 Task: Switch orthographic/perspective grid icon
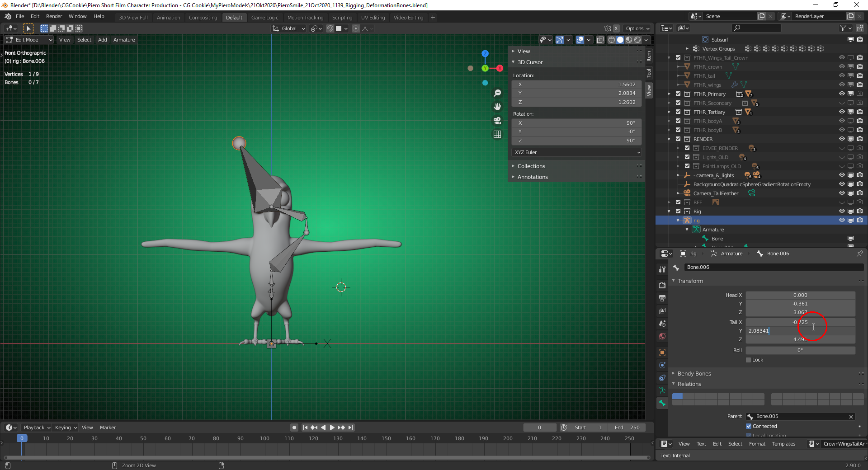pyautogui.click(x=497, y=134)
